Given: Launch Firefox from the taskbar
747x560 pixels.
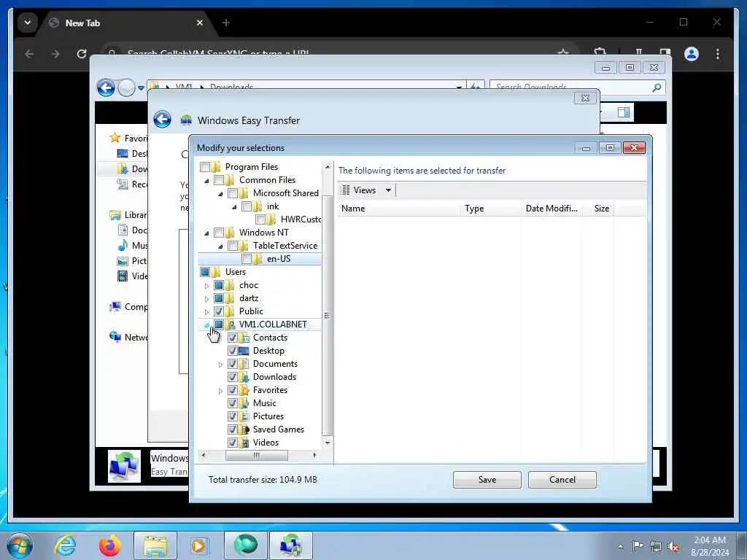Looking at the screenshot, I should (109, 545).
